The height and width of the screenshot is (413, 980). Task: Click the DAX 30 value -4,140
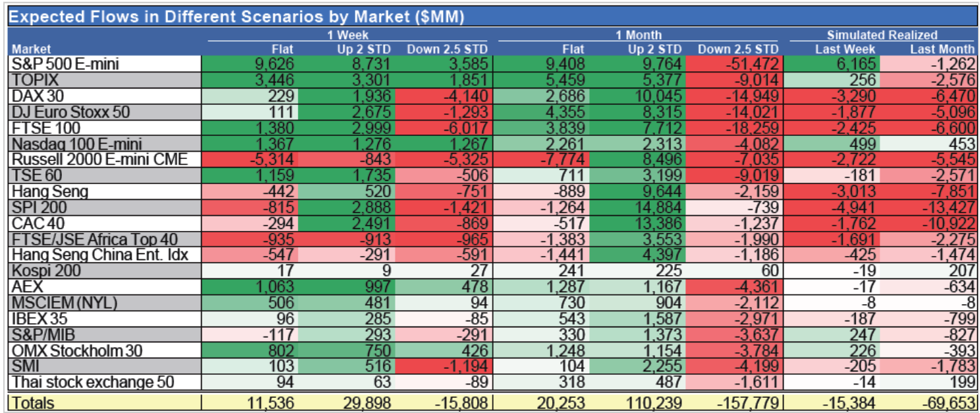[x=465, y=96]
